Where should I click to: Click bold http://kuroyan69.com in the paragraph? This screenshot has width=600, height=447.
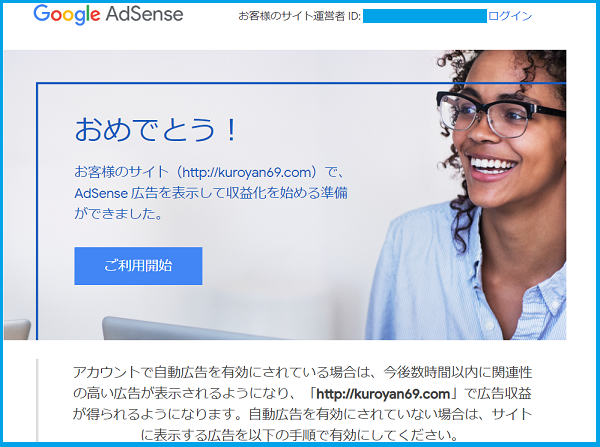click(383, 394)
